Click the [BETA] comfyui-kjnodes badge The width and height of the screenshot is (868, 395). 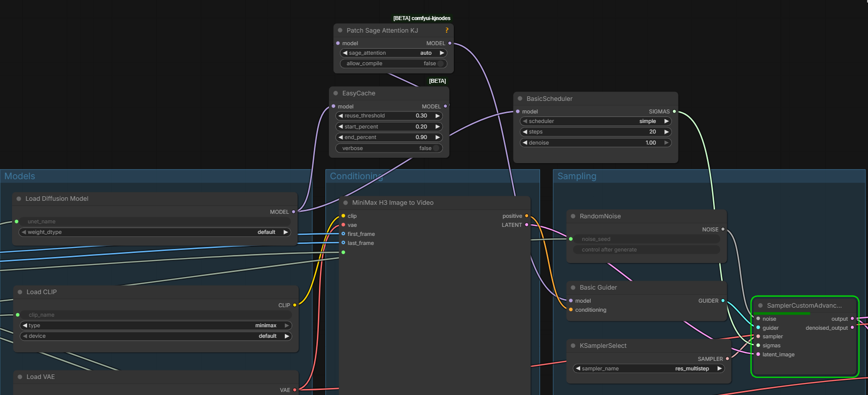422,18
